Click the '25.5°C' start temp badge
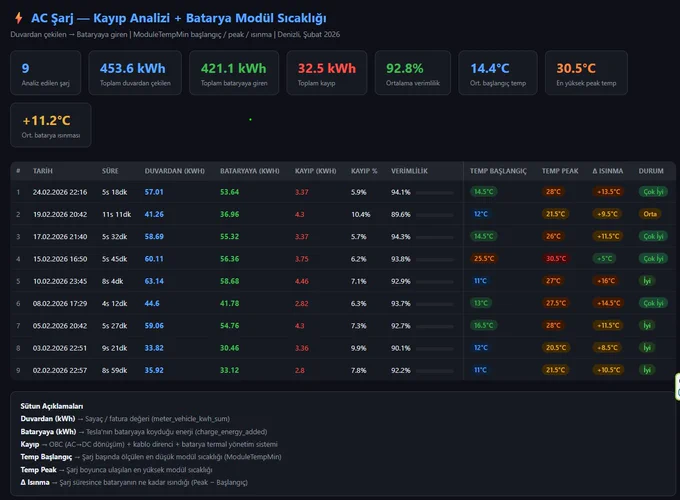The height and width of the screenshot is (500, 680). (x=484, y=258)
